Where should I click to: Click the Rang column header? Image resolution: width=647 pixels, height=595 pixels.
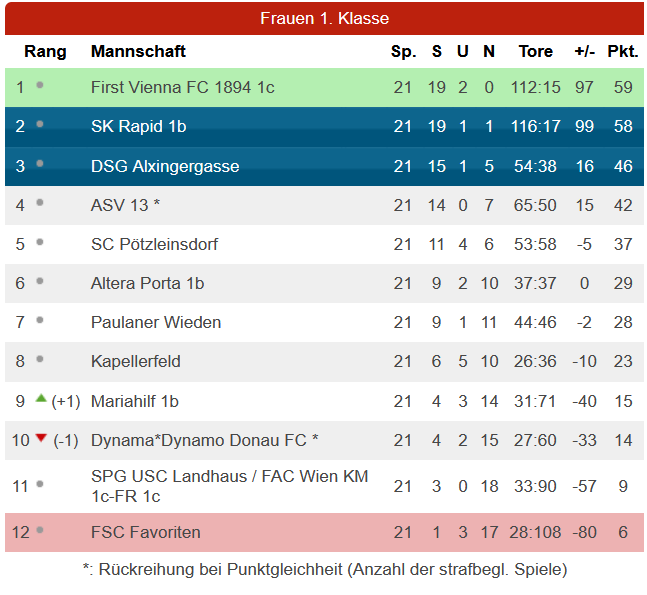coord(45,52)
